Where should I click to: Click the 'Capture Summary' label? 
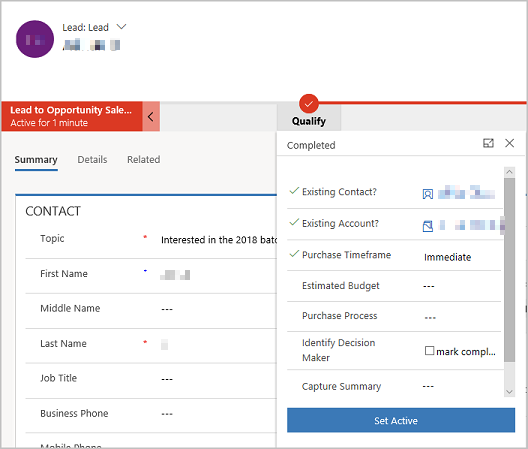pos(341,386)
